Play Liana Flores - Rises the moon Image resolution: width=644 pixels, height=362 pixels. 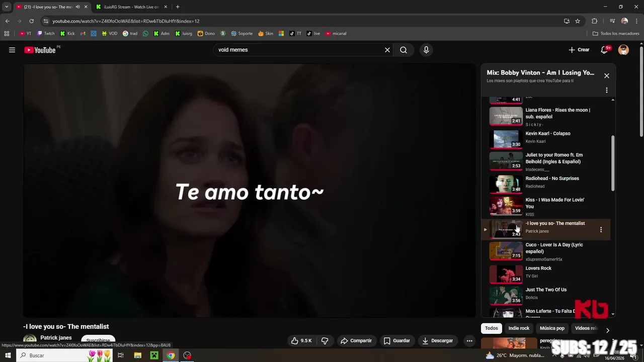pos(546,117)
